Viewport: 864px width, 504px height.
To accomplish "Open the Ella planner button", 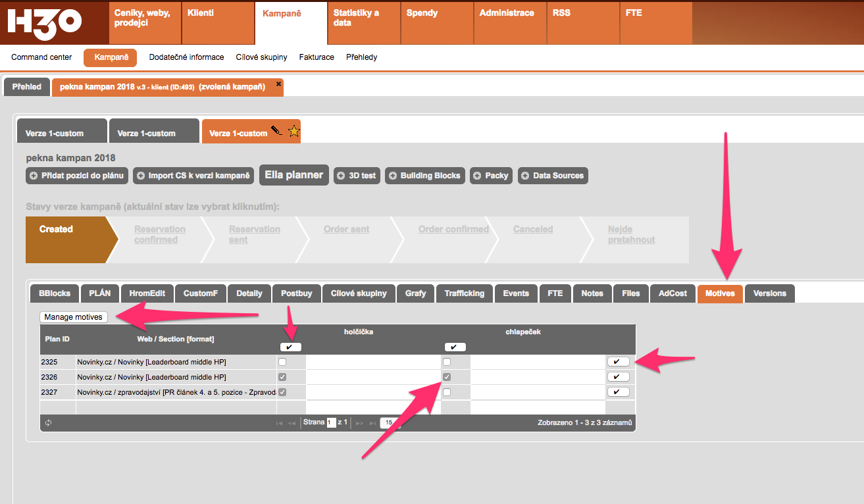I will click(293, 176).
